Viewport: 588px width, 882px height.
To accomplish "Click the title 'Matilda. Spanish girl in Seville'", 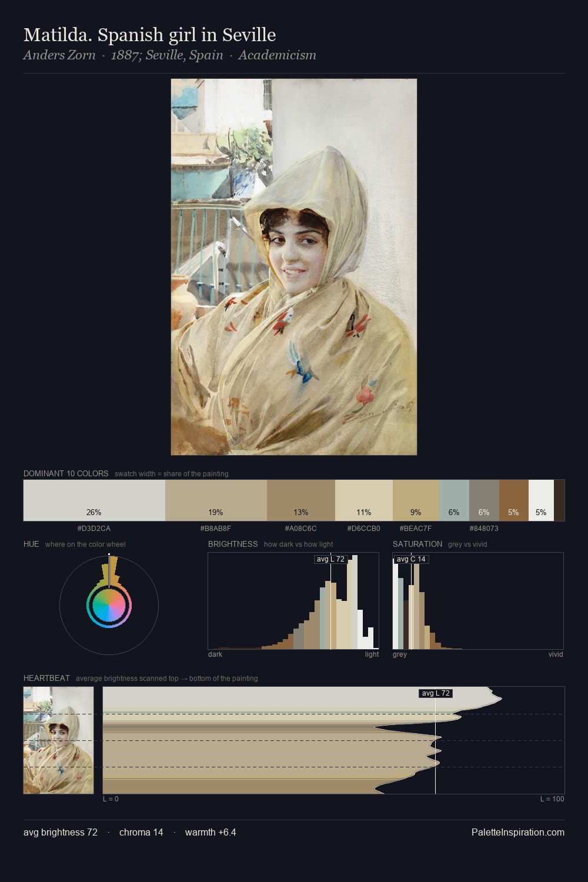I will [149, 35].
